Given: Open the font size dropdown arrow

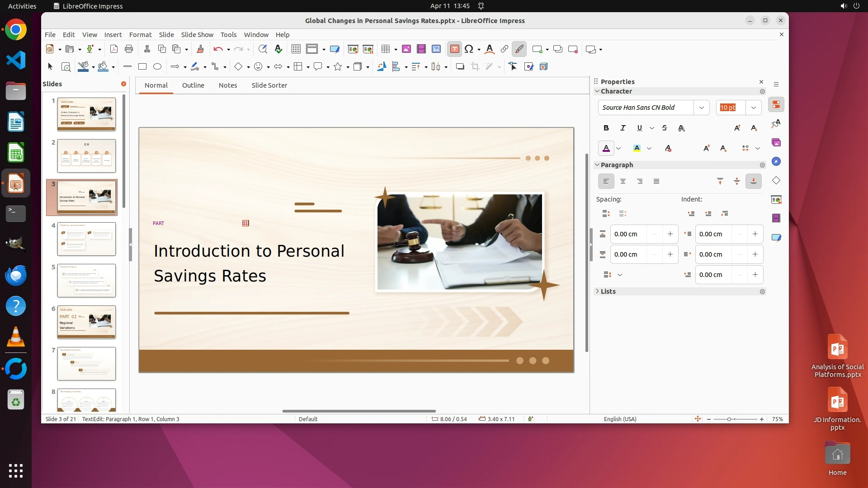Looking at the screenshot, I should [x=753, y=108].
